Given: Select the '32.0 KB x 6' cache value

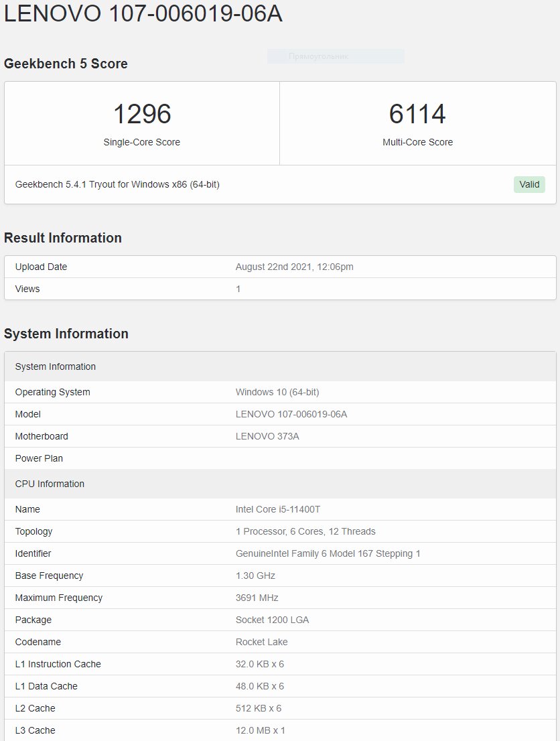Looking at the screenshot, I should point(260,665).
